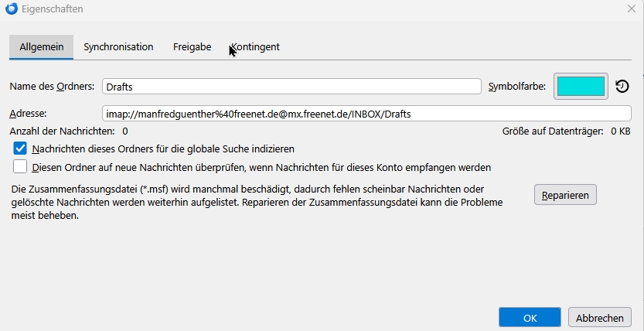644x331 pixels.
Task: Switch to the Allgemein tab
Action: 41,46
